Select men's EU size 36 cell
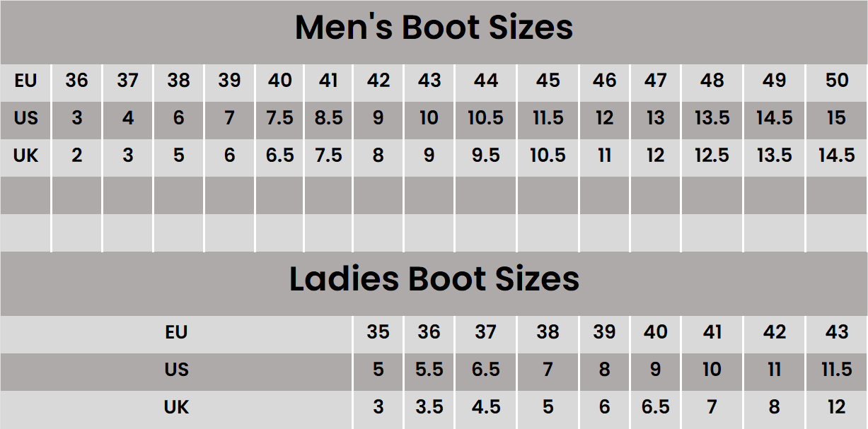 click(76, 81)
